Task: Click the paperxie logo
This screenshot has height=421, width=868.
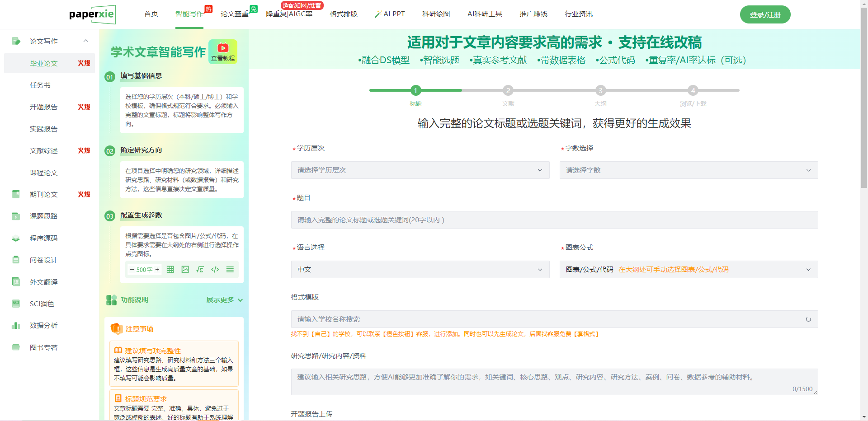Action: (x=92, y=14)
